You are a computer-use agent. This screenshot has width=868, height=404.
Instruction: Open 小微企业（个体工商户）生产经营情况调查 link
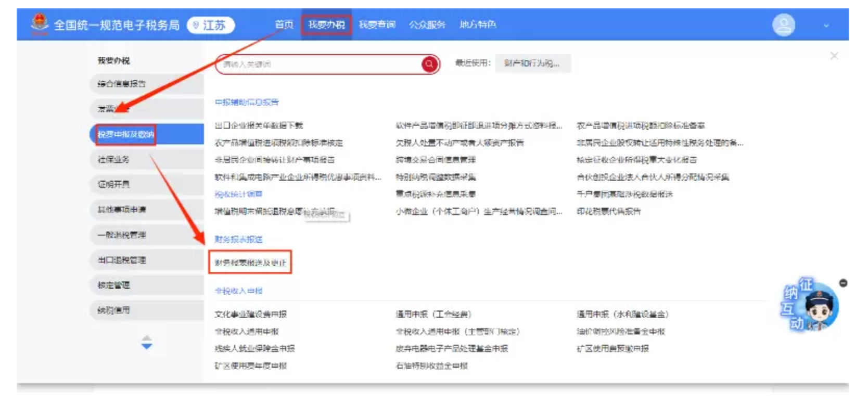tap(479, 211)
